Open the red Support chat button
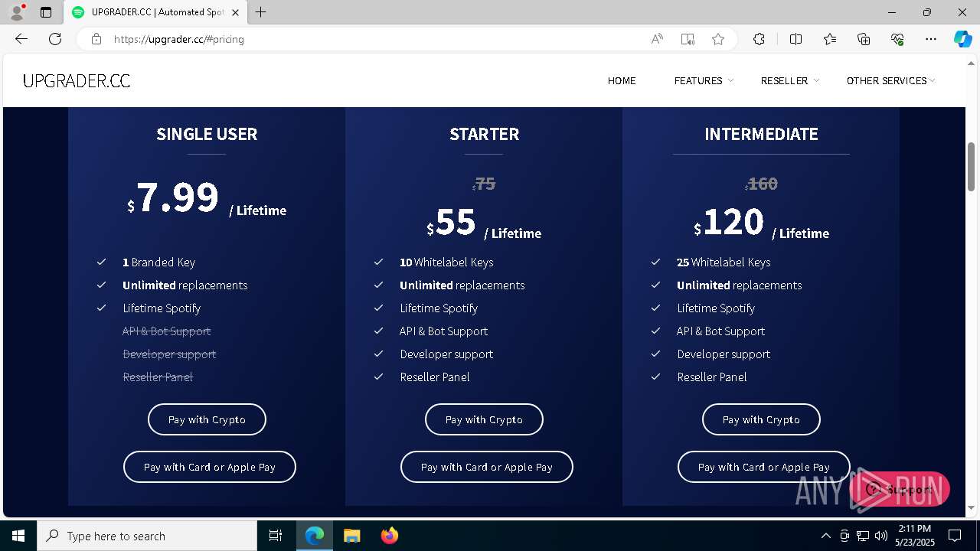The image size is (980, 551). 900,489
